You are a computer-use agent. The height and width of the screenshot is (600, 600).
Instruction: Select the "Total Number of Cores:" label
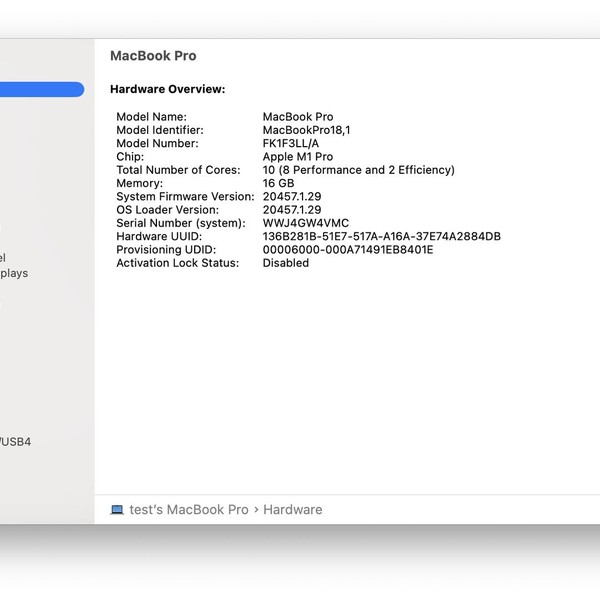click(x=178, y=170)
